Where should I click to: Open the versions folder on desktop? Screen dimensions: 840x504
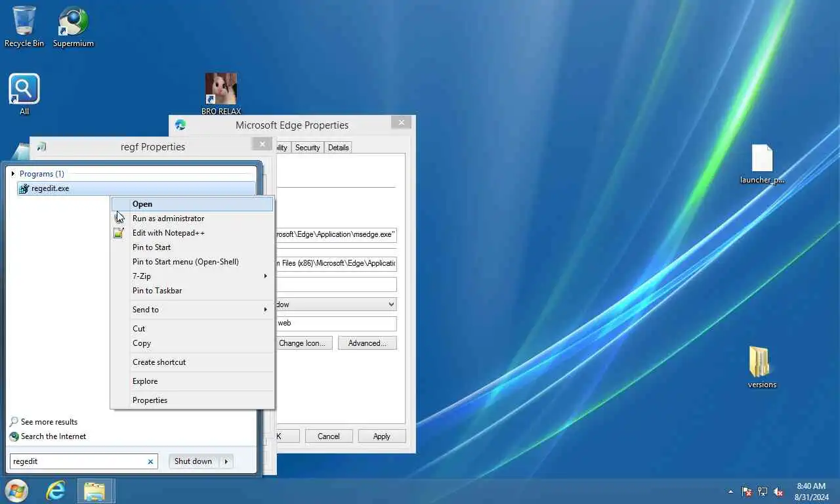(x=762, y=367)
